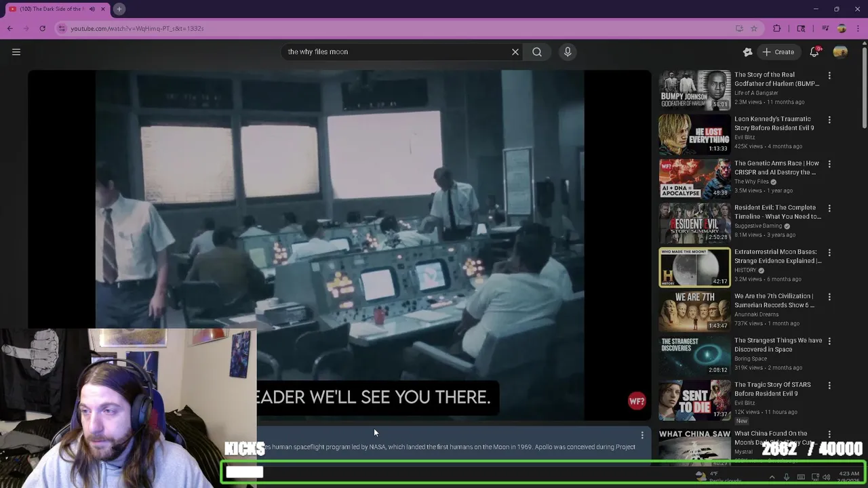The width and height of the screenshot is (868, 488).
Task: Show hidden system tray icons chevron
Action: click(772, 477)
